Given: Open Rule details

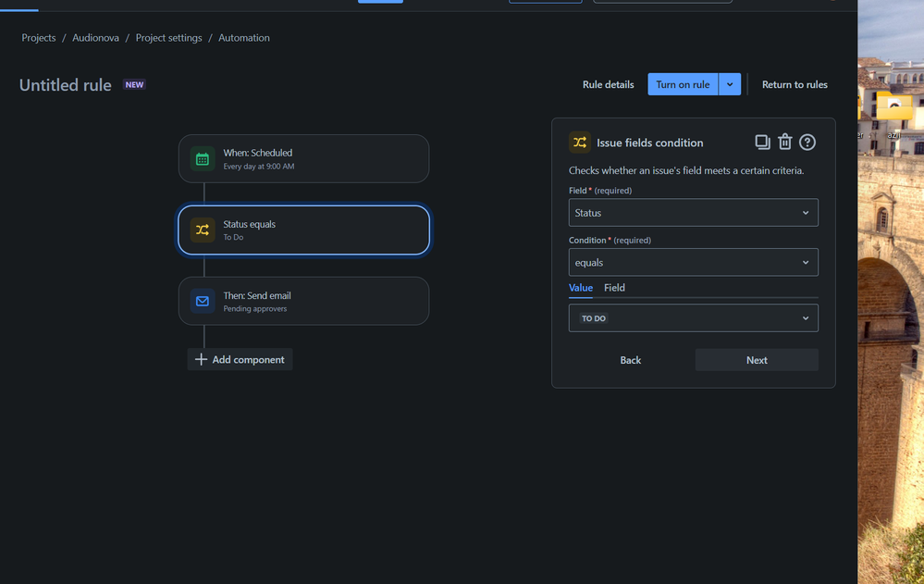Looking at the screenshot, I should click(609, 84).
